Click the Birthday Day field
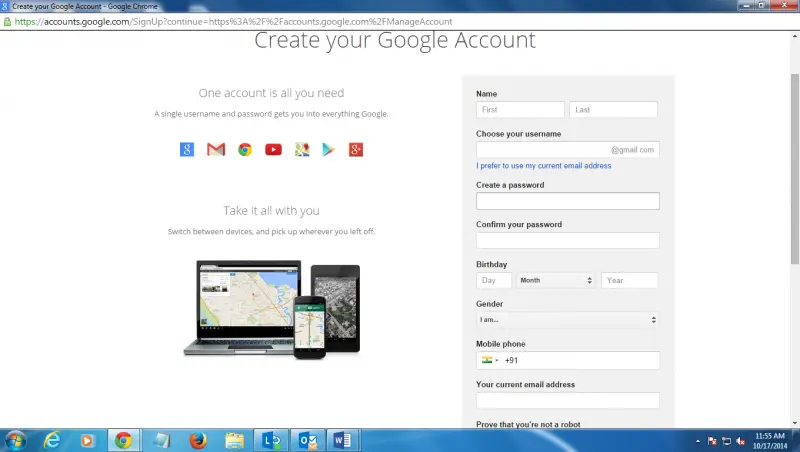Image resolution: width=800 pixels, height=452 pixels. click(x=494, y=280)
